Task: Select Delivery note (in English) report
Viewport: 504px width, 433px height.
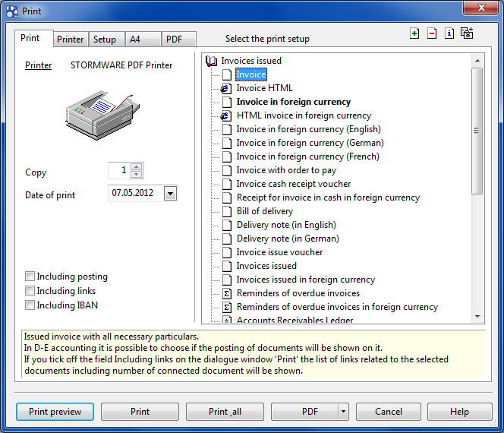Action: 285,225
